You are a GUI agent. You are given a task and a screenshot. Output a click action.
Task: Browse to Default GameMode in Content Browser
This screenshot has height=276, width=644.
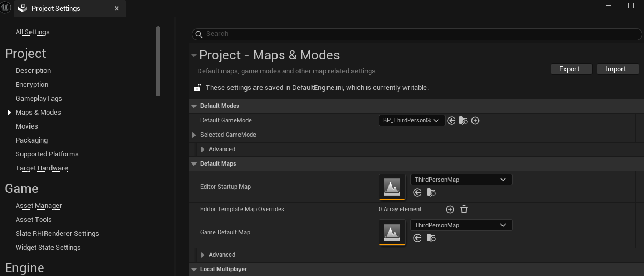tap(463, 121)
